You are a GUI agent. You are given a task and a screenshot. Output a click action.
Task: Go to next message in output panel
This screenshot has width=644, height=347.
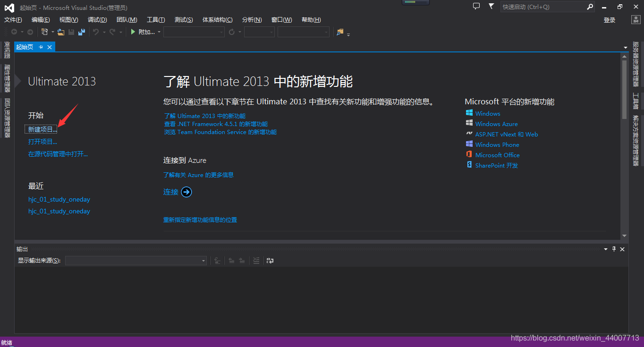pos(242,261)
